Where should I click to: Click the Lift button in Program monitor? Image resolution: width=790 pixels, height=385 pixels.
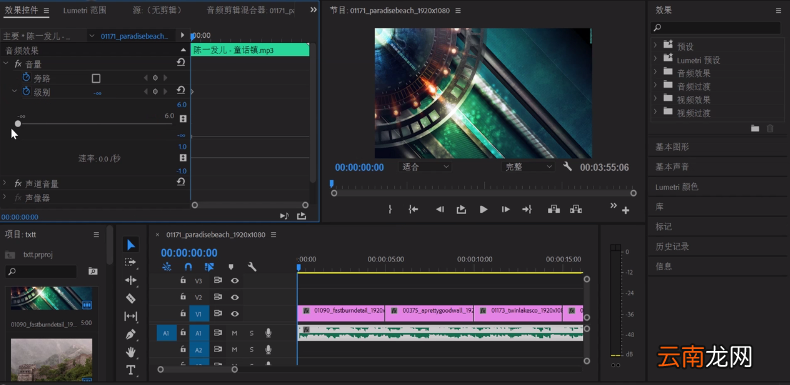tap(554, 209)
